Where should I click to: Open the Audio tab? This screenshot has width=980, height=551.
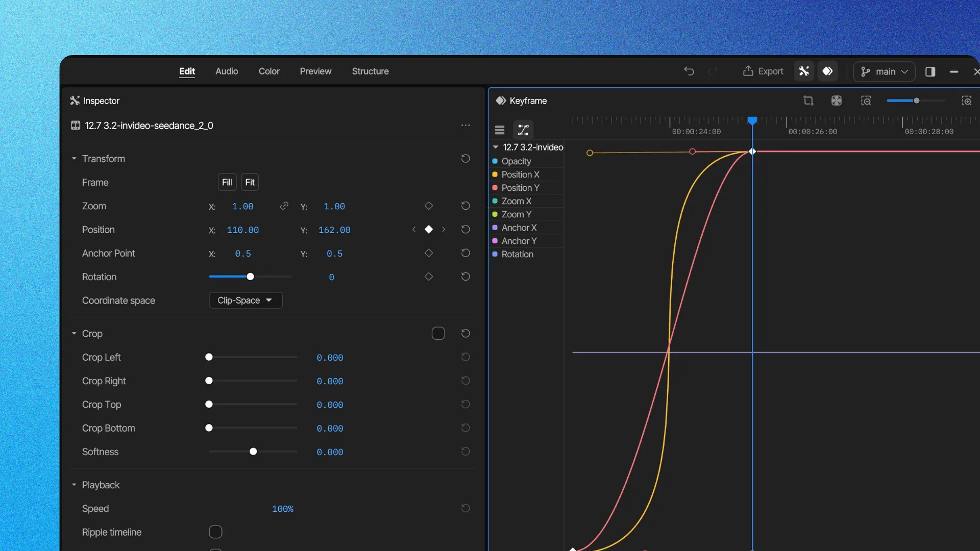227,71
